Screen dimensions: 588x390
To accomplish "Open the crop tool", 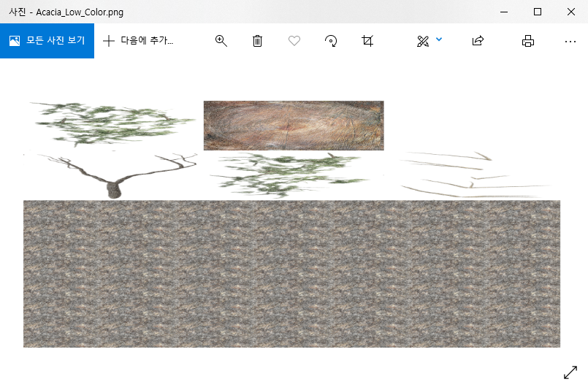I will (x=367, y=40).
